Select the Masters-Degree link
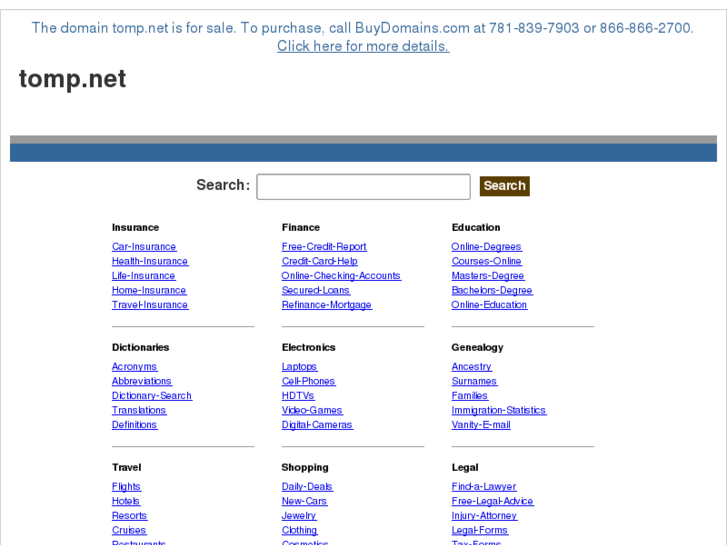 [x=488, y=276]
